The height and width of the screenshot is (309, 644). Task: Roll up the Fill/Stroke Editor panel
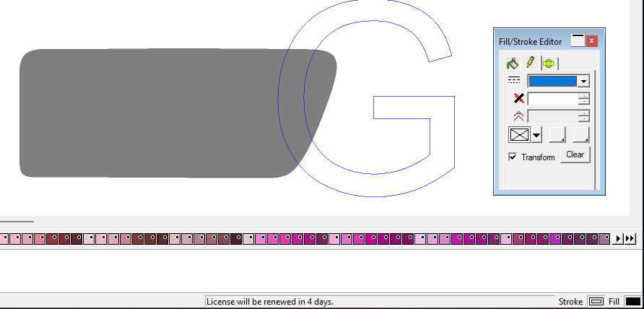(578, 40)
